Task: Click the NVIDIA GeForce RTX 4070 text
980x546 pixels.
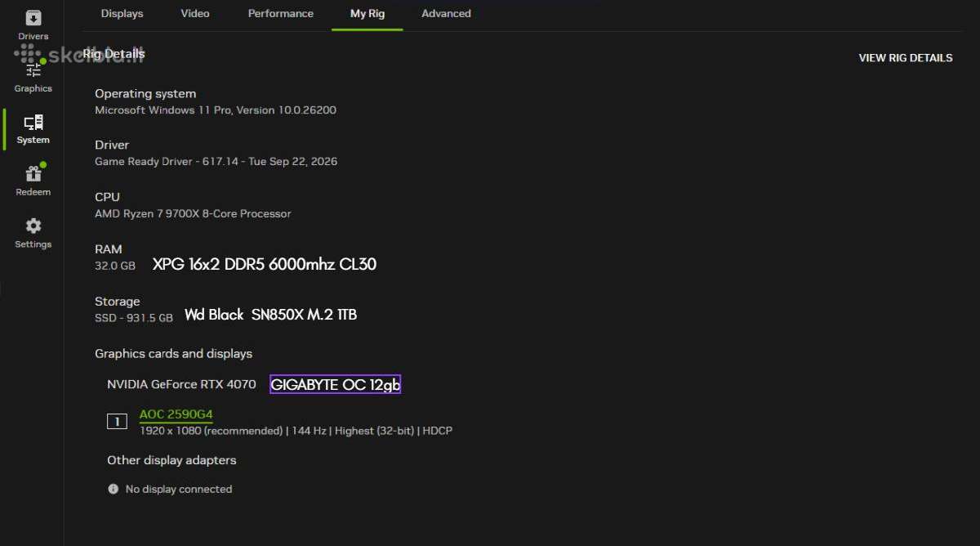Action: 181,384
